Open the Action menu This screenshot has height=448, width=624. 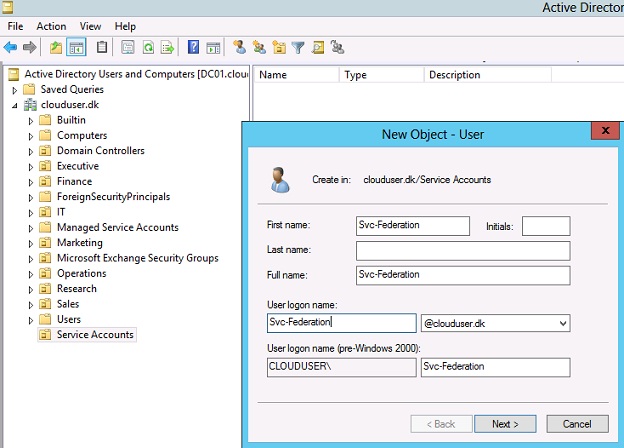(x=51, y=26)
